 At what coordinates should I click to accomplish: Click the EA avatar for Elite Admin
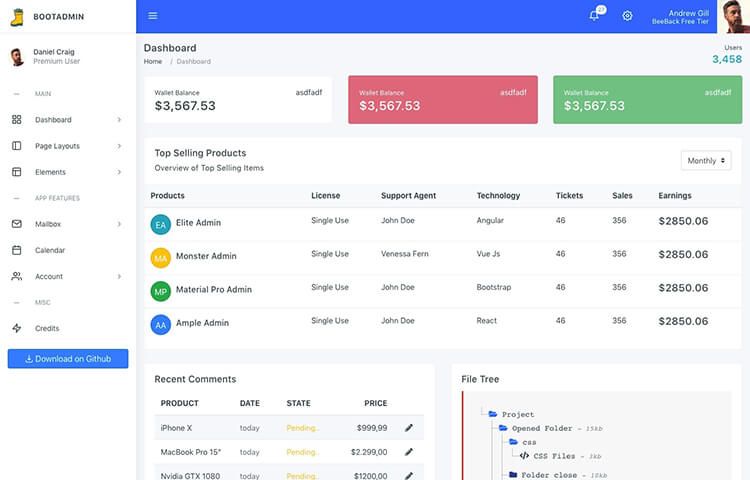(161, 224)
